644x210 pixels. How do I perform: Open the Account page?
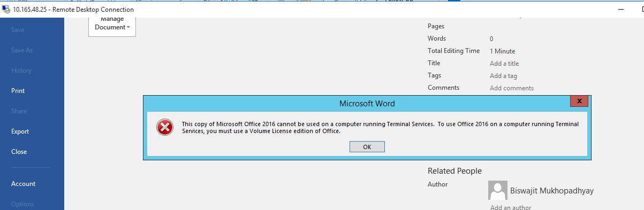click(24, 184)
